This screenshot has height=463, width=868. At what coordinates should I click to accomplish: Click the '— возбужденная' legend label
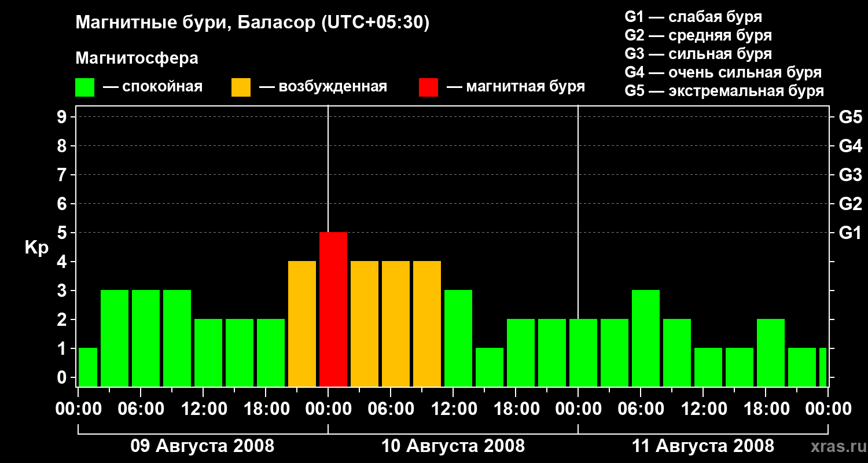[x=323, y=87]
